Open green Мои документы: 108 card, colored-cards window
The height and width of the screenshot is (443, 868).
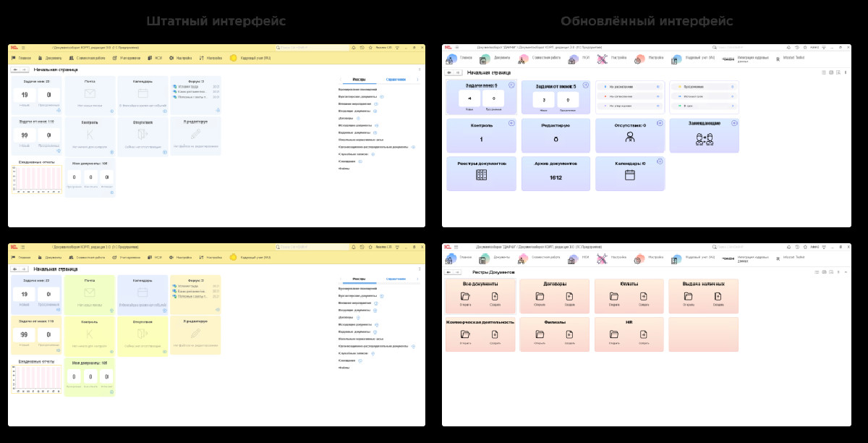click(x=90, y=377)
